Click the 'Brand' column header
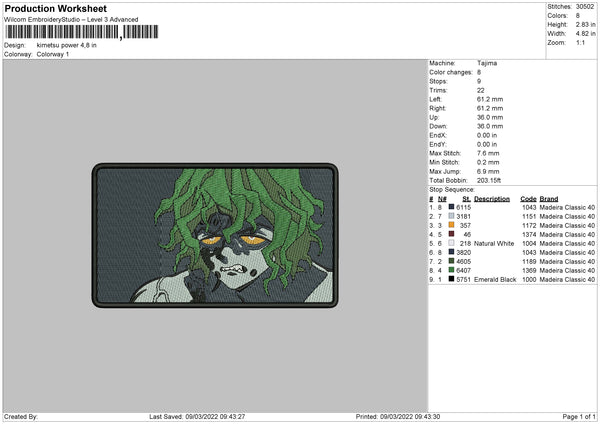 549,199
